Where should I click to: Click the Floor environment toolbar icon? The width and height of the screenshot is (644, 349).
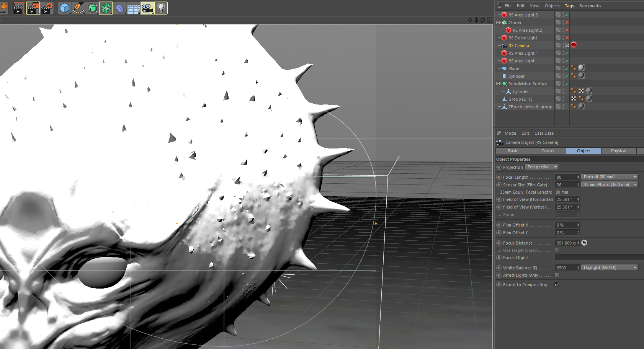[133, 8]
